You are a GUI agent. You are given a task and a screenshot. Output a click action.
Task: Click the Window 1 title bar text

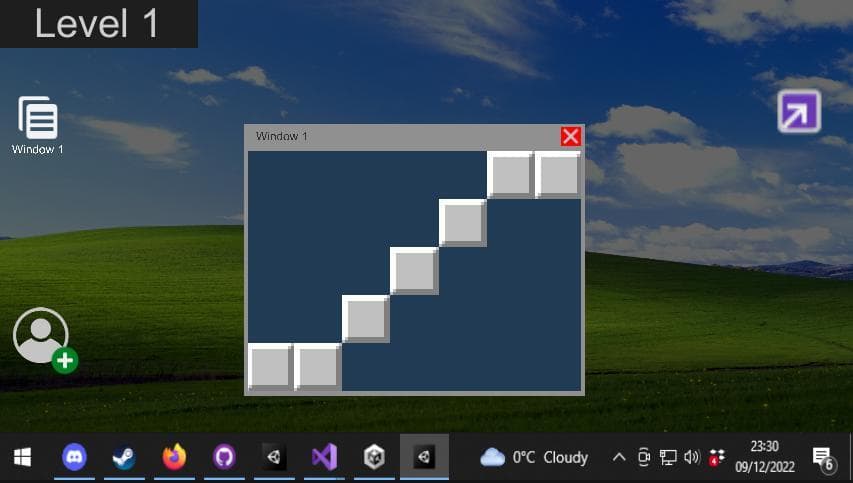(282, 136)
